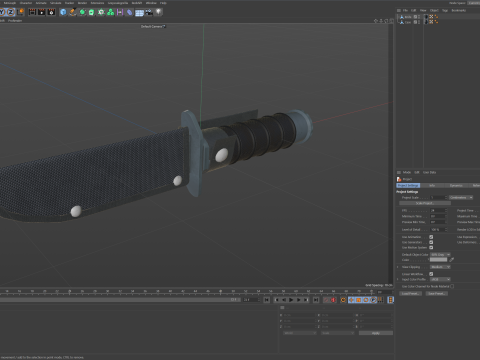Click the Load Preset button

coord(411,293)
